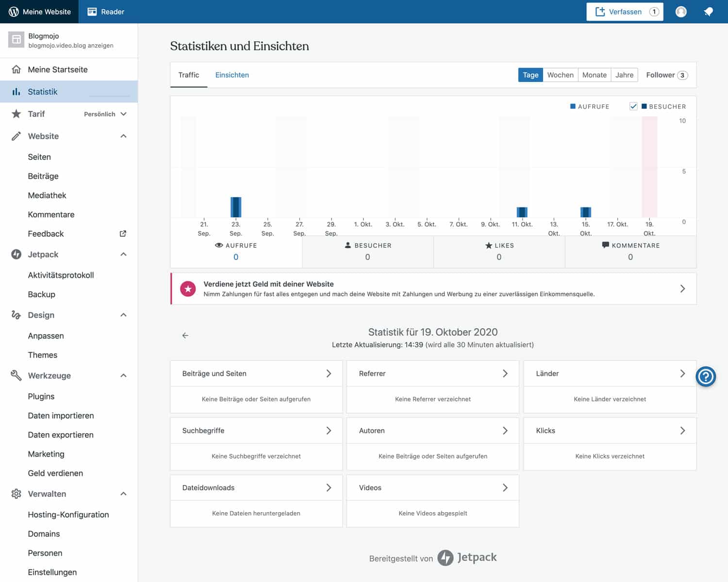Select the Wochen period option

(560, 75)
